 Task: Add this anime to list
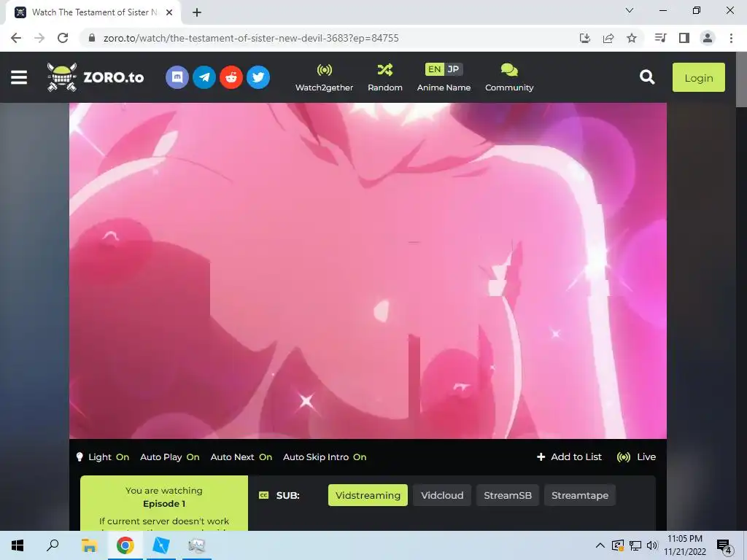pos(569,457)
